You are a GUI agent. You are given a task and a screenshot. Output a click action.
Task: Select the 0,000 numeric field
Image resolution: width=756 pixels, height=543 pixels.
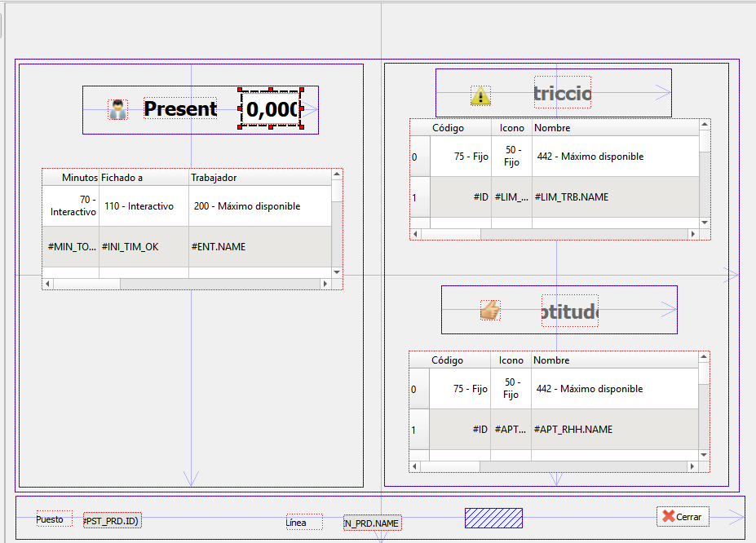click(271, 109)
